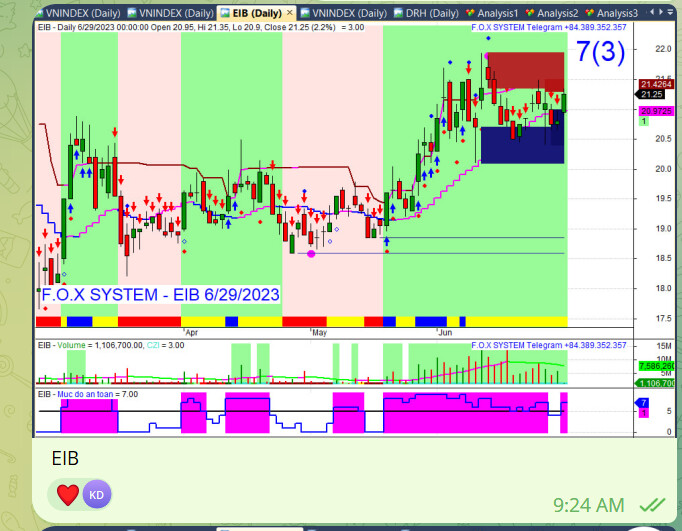This screenshot has height=531, width=682.
Task: Click the dark blue support zone rectangle
Action: tap(522, 145)
